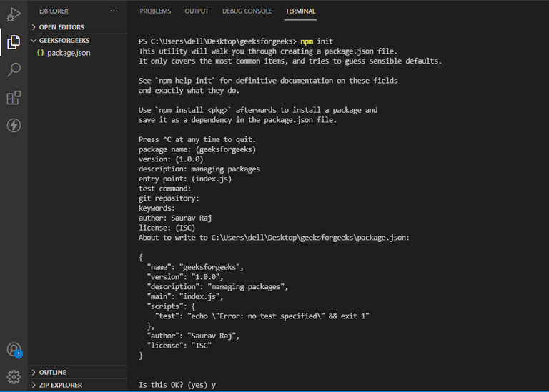Click the 'test command:' terminal line
Screen dimensions: 549x392
point(165,189)
